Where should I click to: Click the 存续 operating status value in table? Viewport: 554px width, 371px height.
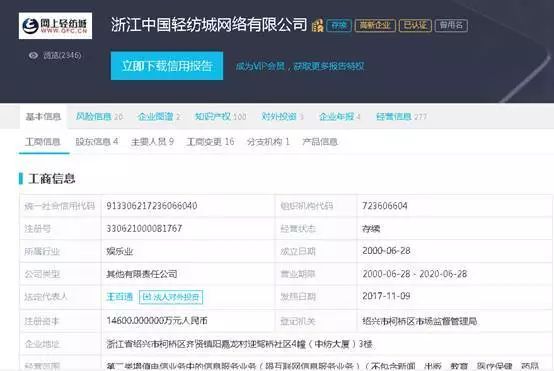click(x=371, y=229)
